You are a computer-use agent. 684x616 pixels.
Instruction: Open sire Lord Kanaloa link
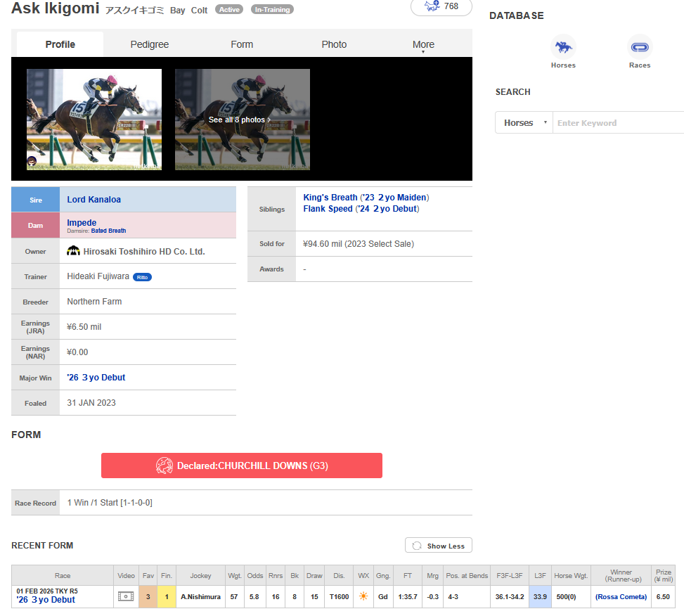pyautogui.click(x=93, y=200)
